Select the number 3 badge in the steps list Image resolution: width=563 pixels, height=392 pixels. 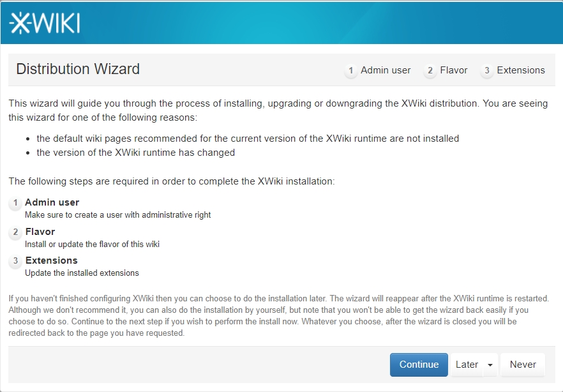(15, 262)
